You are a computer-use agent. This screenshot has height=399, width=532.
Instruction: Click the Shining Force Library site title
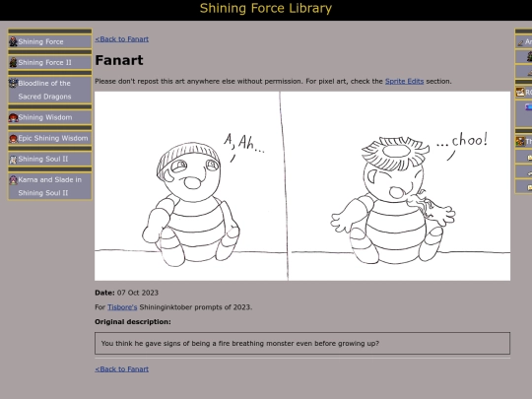[x=266, y=9]
